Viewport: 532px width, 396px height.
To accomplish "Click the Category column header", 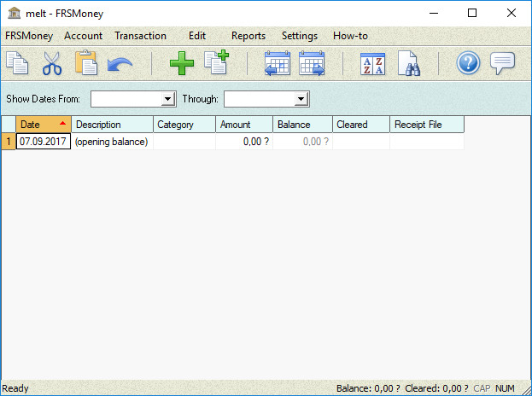I will click(x=184, y=125).
